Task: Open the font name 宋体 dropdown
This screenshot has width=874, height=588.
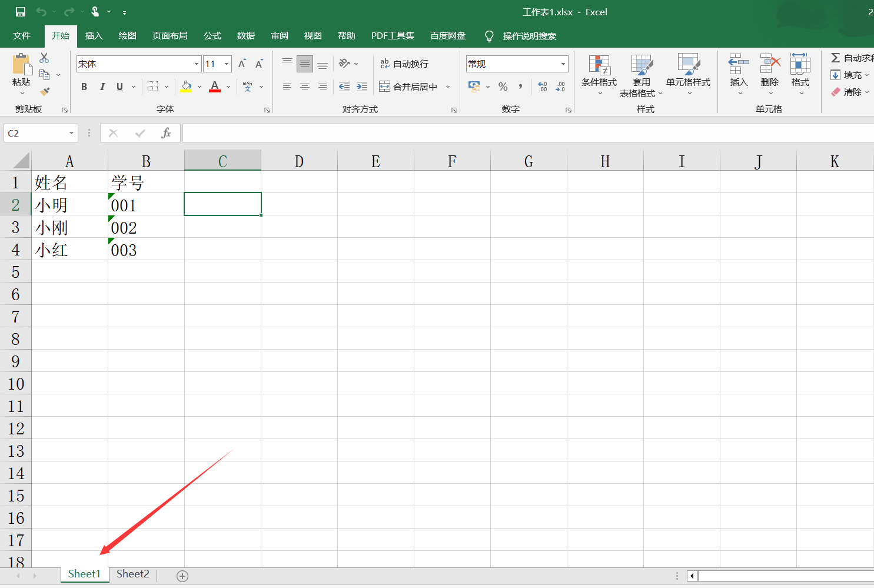Action: [197, 64]
